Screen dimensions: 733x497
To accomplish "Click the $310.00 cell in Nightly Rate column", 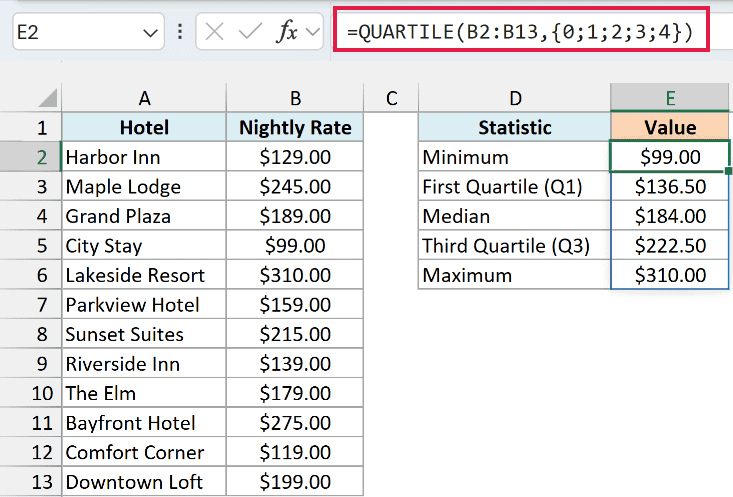I will click(295, 274).
